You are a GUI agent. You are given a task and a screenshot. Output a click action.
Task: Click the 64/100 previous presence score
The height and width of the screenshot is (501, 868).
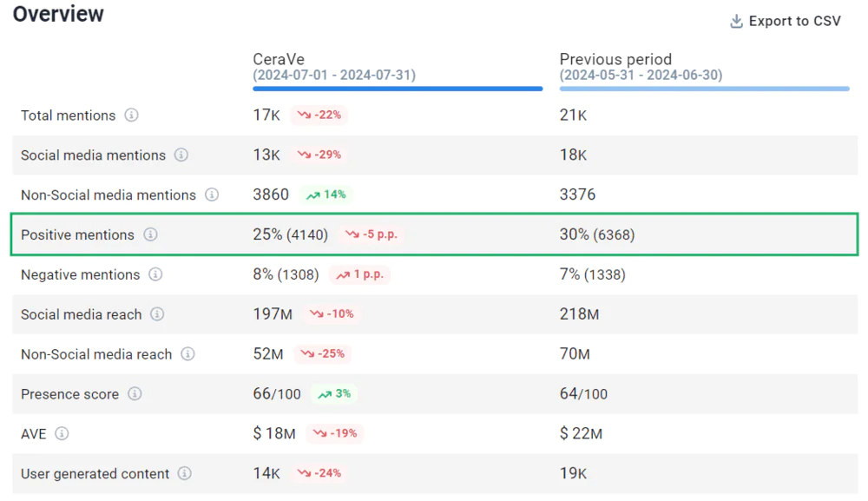pos(583,394)
